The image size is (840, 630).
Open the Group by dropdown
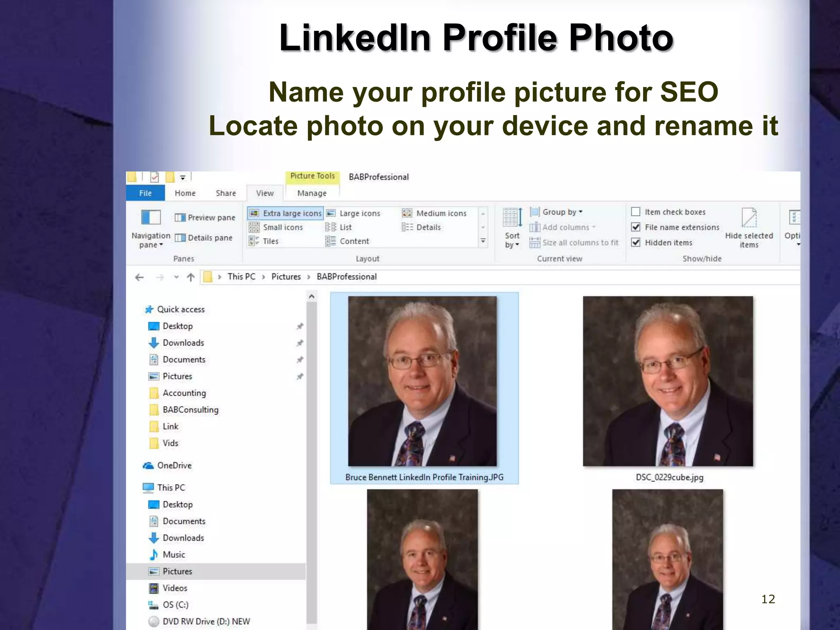[x=557, y=212]
